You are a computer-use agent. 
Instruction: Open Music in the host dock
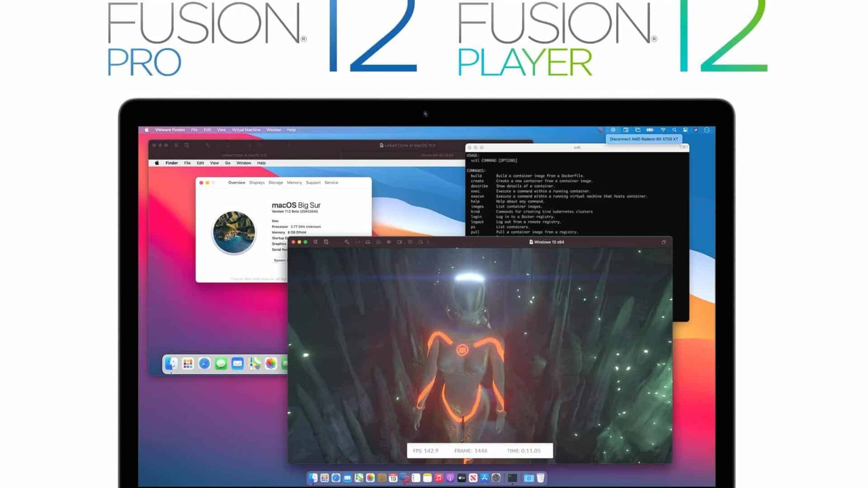coord(439,478)
